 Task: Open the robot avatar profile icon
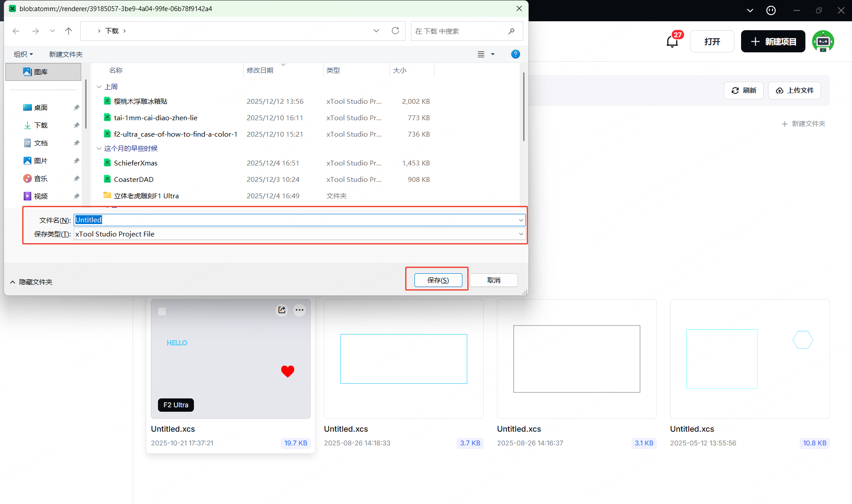[823, 41]
